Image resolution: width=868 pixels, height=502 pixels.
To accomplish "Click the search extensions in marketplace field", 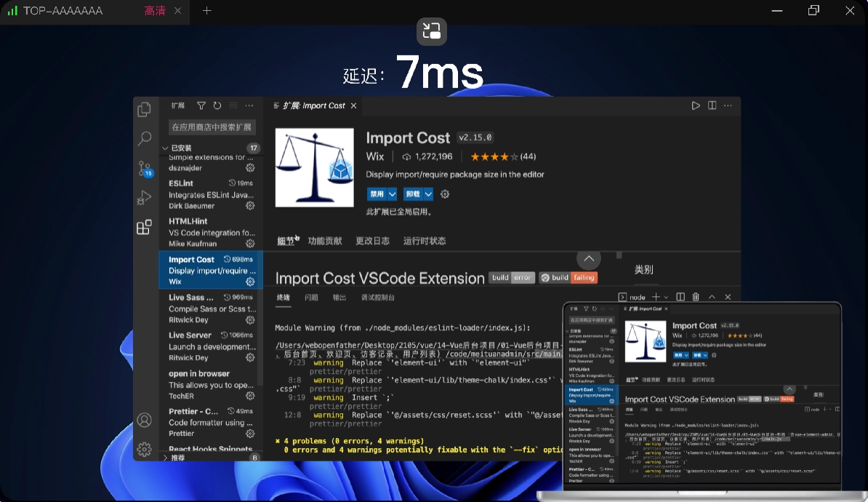I will 212,127.
